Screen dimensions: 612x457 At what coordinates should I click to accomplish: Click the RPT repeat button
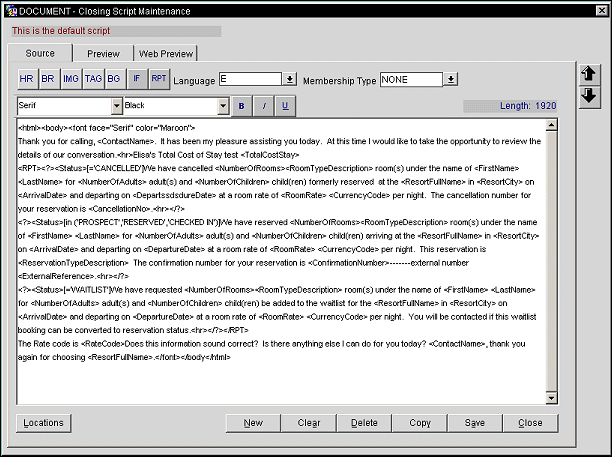[160, 79]
